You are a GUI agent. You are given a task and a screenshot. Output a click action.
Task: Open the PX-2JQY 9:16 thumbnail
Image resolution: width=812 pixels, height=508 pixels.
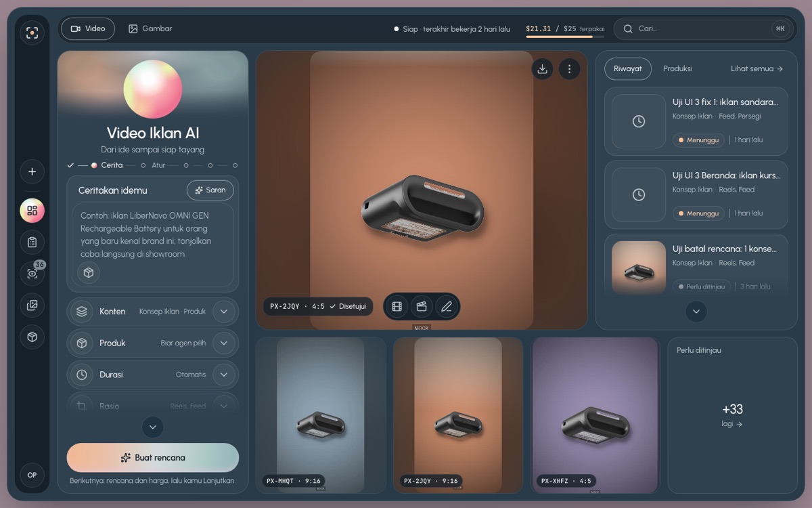coord(458,415)
